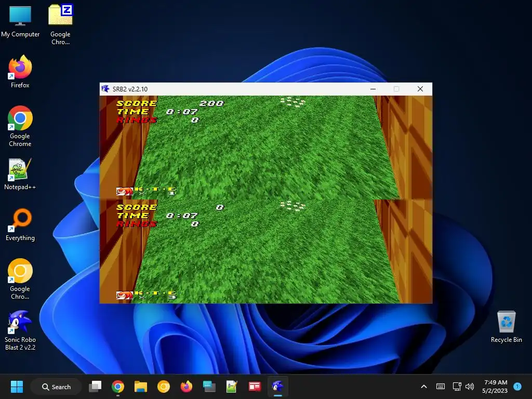Click the SRB2 v2.2.10 title text
The width and height of the screenshot is (532, 399).
[x=130, y=89]
